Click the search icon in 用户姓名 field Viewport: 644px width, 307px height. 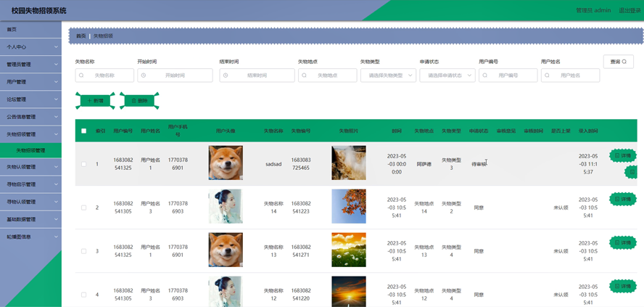point(548,75)
